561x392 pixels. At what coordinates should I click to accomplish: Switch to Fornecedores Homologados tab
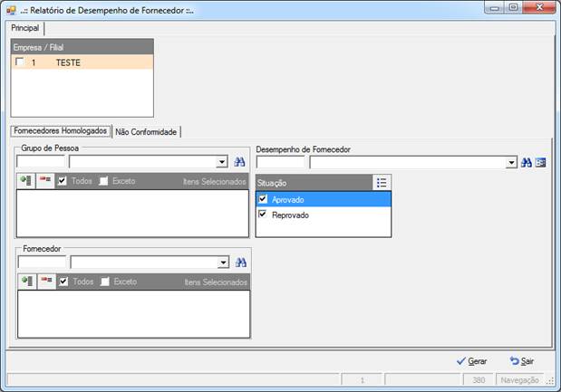[61, 131]
